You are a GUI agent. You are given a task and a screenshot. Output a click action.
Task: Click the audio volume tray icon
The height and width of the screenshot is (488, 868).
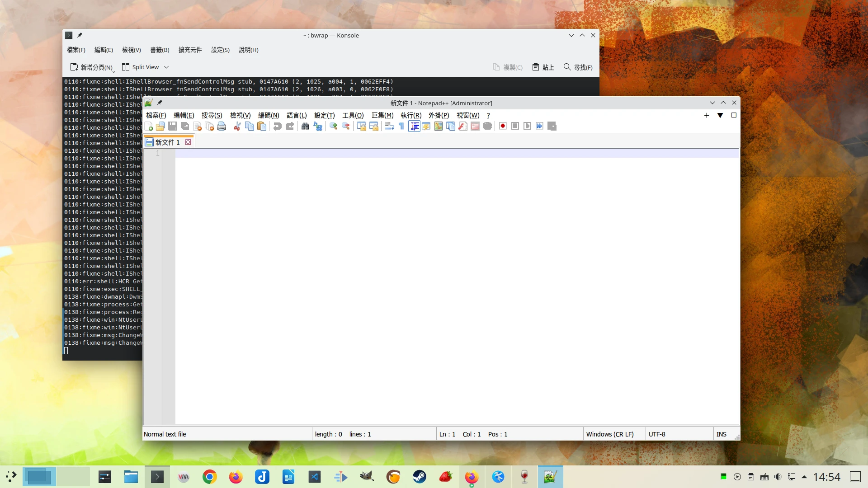coord(778,477)
